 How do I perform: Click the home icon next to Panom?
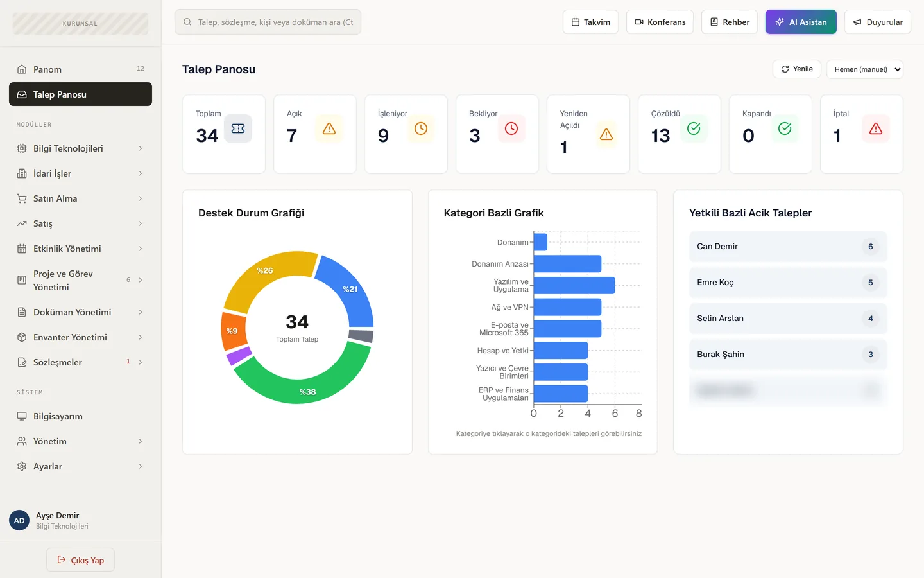click(22, 69)
